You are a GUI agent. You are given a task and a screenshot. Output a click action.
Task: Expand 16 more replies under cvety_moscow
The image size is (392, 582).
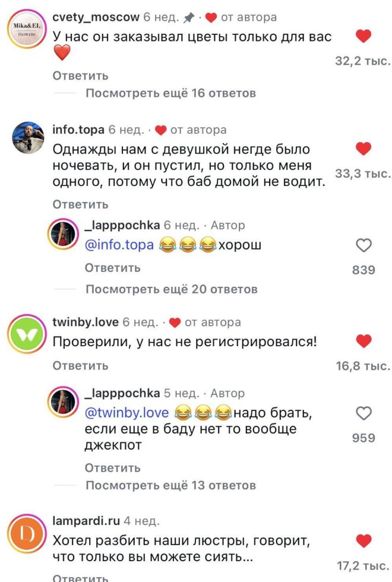(170, 93)
